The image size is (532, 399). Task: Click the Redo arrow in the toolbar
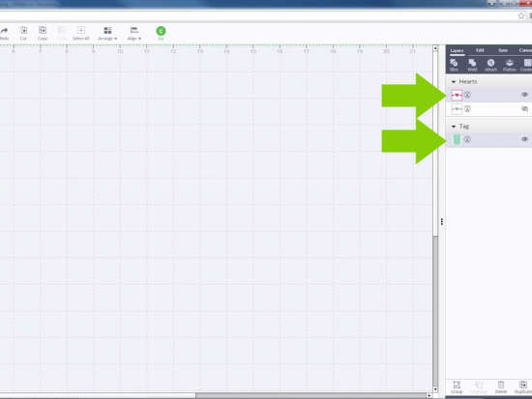pos(4,33)
